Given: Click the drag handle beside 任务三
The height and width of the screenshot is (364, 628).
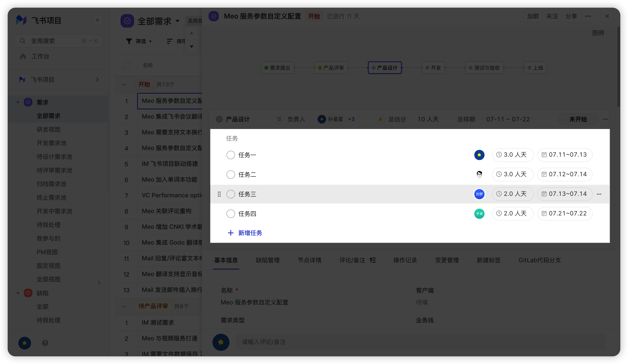Looking at the screenshot, I should 219,194.
